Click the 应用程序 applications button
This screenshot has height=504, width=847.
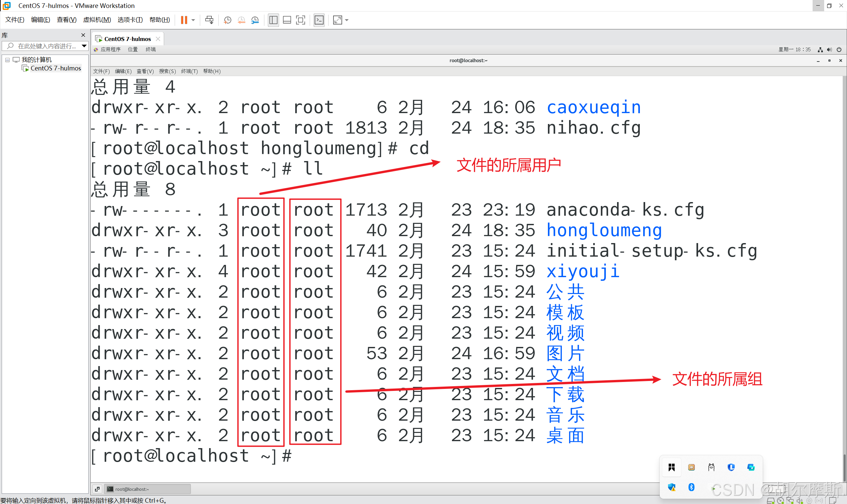110,50
